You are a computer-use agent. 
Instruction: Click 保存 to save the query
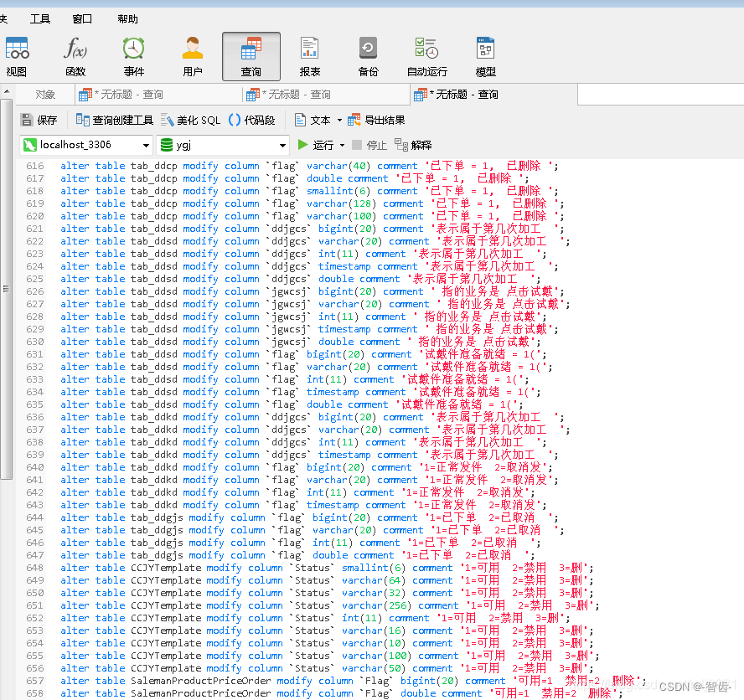[x=42, y=118]
